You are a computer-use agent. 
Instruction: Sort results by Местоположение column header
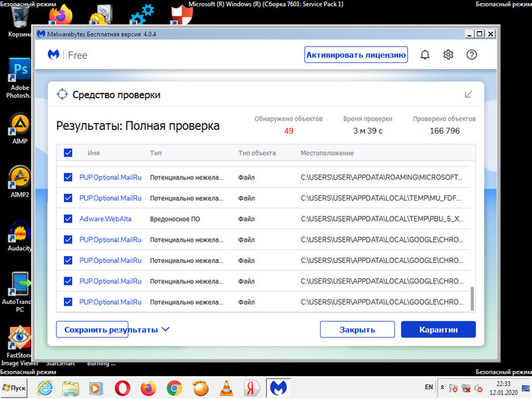[x=327, y=153]
